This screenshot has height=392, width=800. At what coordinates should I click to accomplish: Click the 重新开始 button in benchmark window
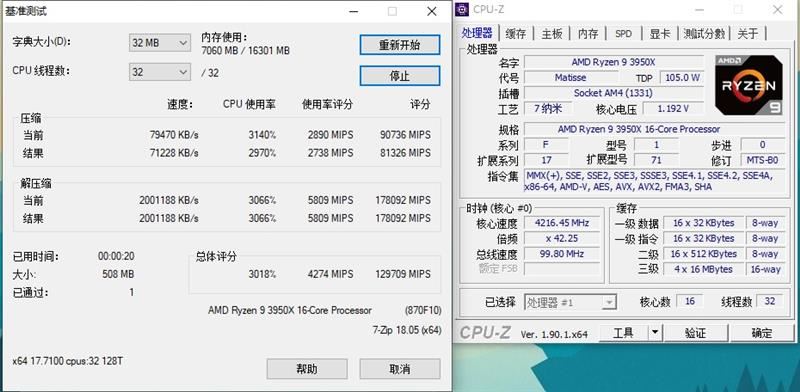[399, 45]
